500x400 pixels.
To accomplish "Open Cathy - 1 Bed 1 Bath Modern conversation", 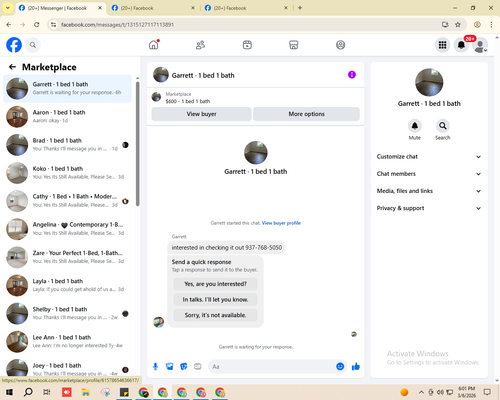I will [x=68, y=201].
